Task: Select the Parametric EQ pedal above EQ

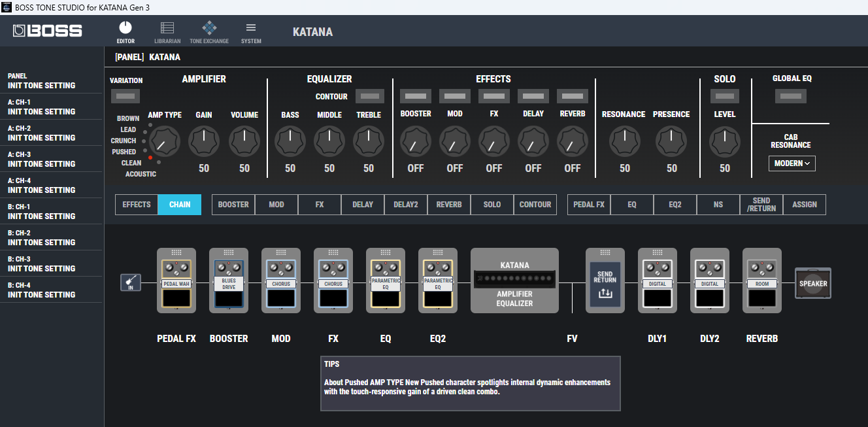Action: pyautogui.click(x=386, y=284)
